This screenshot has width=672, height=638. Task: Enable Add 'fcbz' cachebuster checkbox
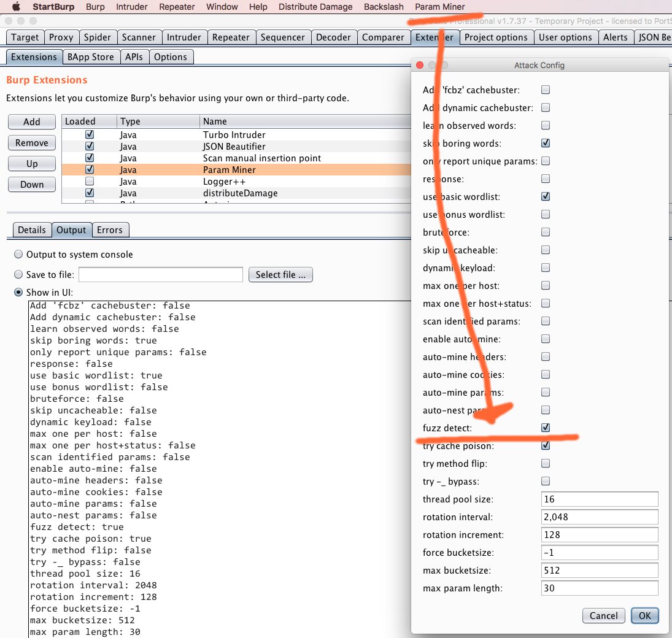point(546,90)
